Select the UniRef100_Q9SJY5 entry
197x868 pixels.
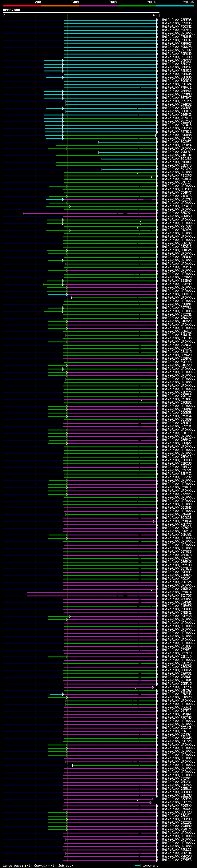tap(177, 101)
